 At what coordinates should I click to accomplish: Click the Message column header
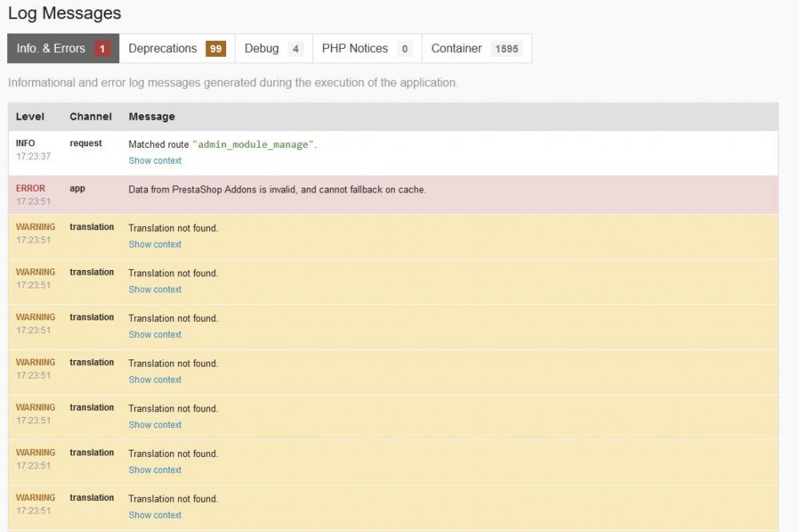152,116
